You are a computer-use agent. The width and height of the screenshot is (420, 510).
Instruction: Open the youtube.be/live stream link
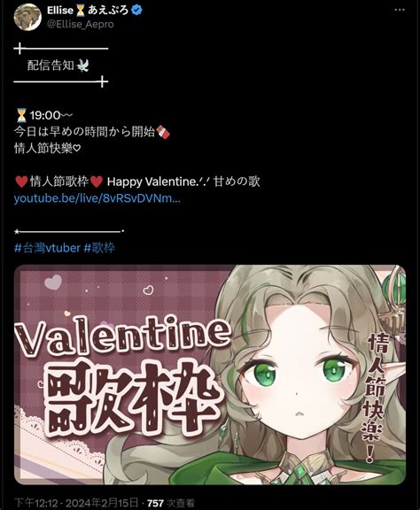coord(97,198)
